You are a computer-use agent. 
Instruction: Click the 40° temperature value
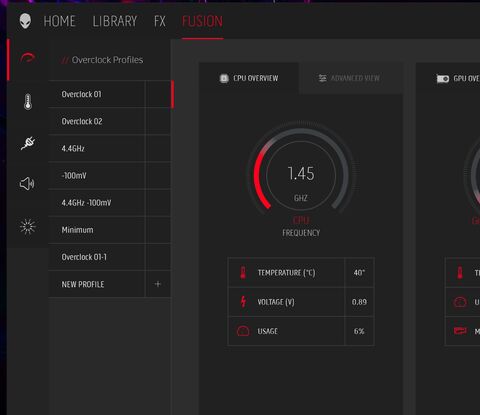[359, 273]
